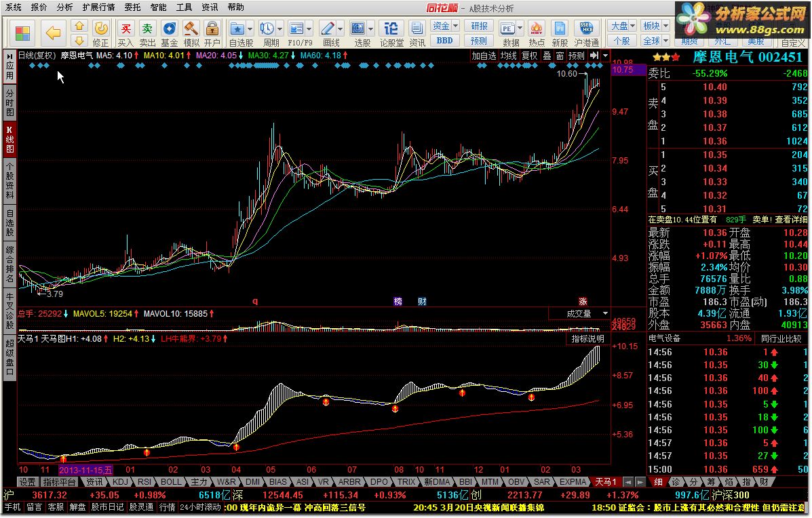Expand the F10/F9 dropdown arrow
Image resolution: width=812 pixels, height=518 pixels.
click(310, 28)
